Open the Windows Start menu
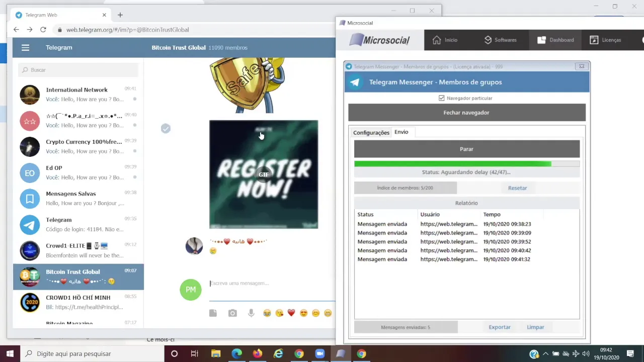Screen dimensions: 644x362 pos(10,354)
